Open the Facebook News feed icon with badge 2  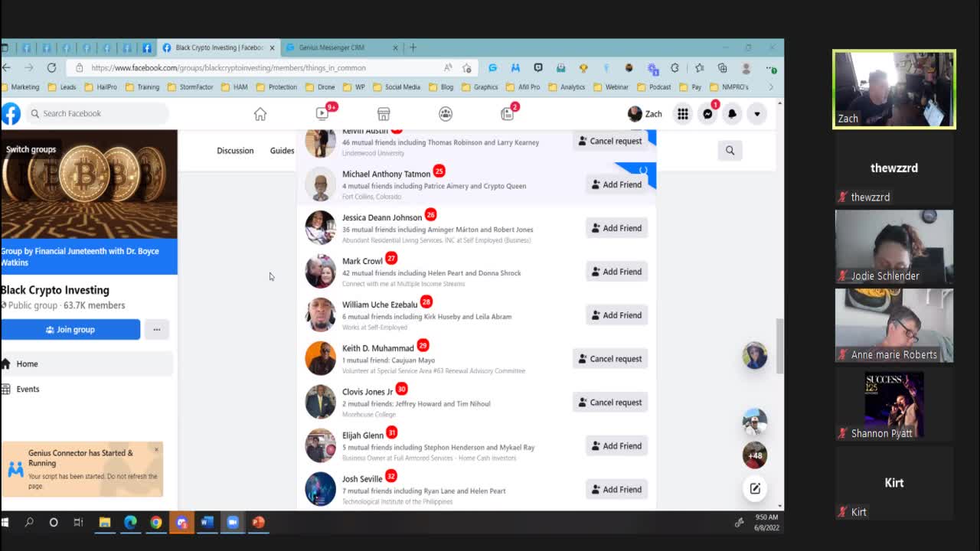507,114
